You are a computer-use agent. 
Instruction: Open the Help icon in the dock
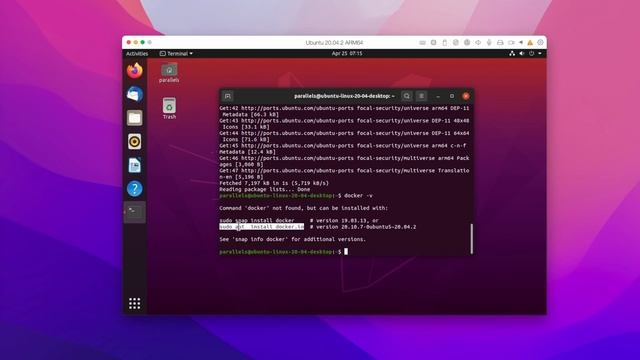(134, 189)
